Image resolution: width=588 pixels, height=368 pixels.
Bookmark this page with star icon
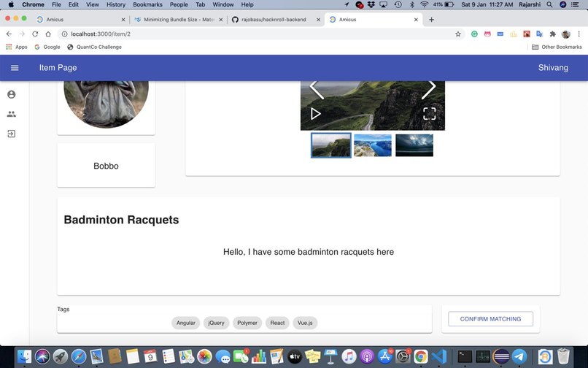(x=458, y=34)
